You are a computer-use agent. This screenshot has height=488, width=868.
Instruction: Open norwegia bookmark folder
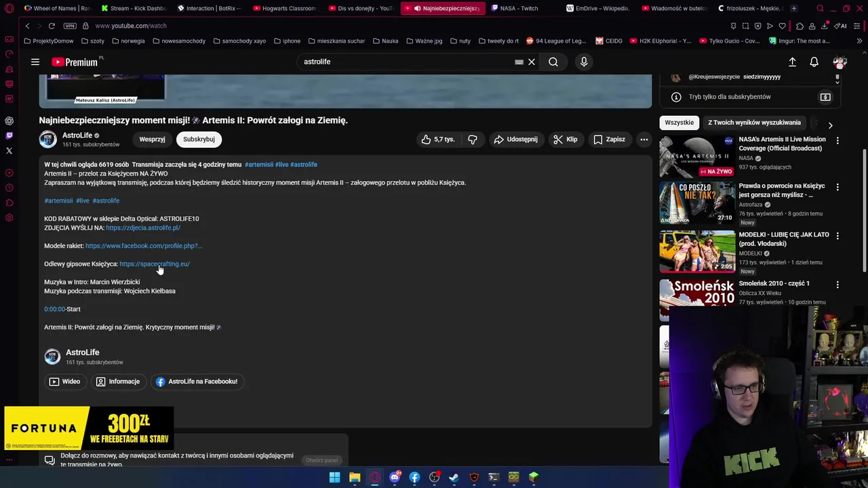point(128,41)
